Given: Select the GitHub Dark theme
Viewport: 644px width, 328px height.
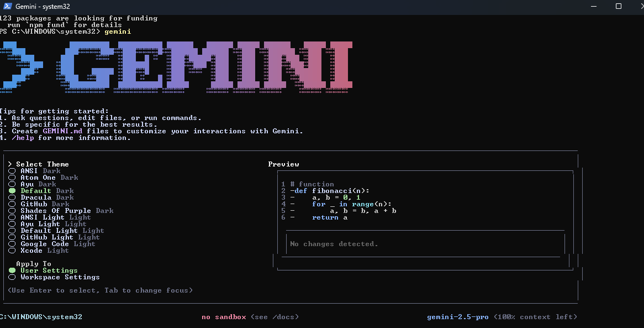Looking at the screenshot, I should click(x=39, y=204).
